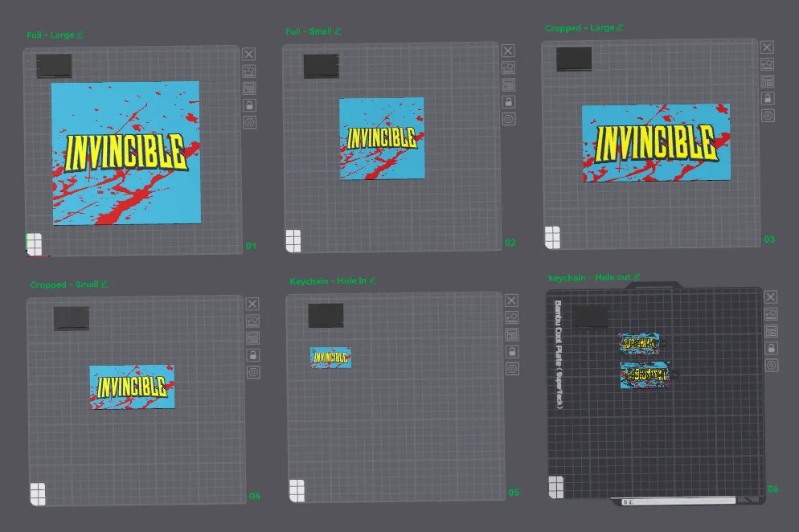This screenshot has width=799, height=532.
Task: Open plate settings for plate 06
Action: [x=772, y=366]
